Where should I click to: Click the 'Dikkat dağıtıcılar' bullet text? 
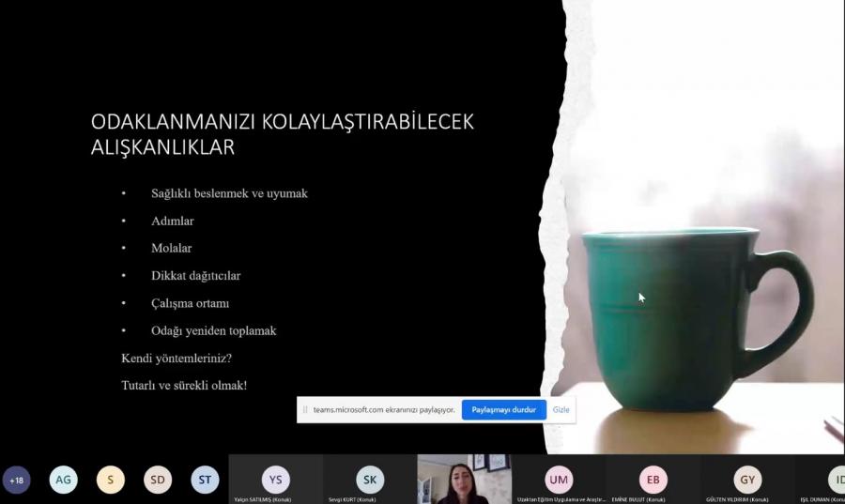click(x=195, y=276)
